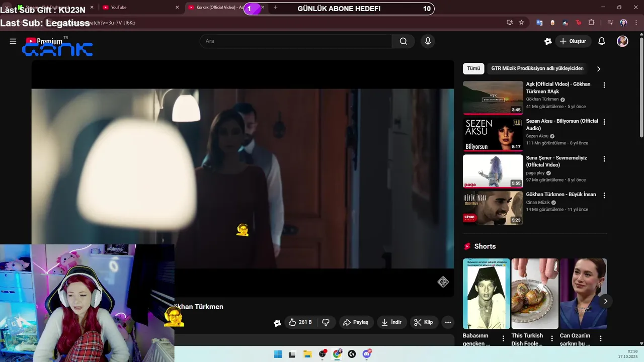Click inside the Ara search field
The image size is (644, 362).
(296, 41)
